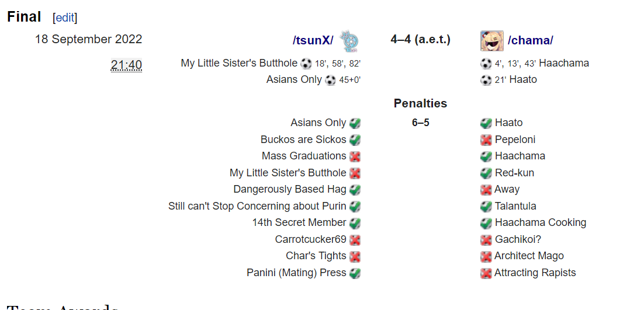The width and height of the screenshot is (644, 310).
Task: Click scored penalty icon next to Haachama Cooking
Action: [x=486, y=223]
